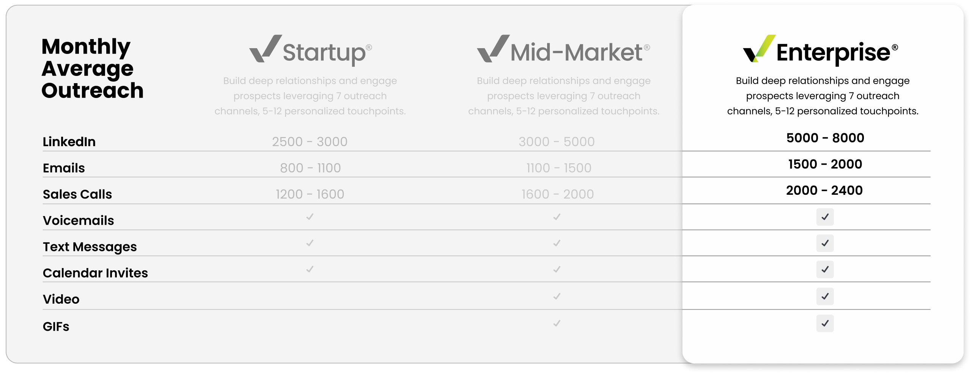
Task: Toggle the Enterprise Text Messages checkbox
Action: (x=825, y=243)
